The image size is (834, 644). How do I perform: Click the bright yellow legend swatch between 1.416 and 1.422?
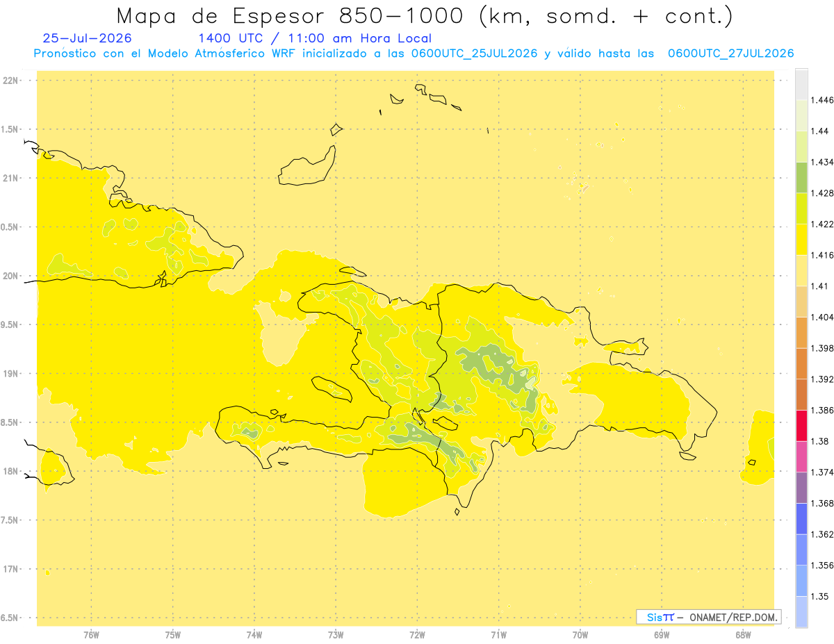[x=801, y=239]
